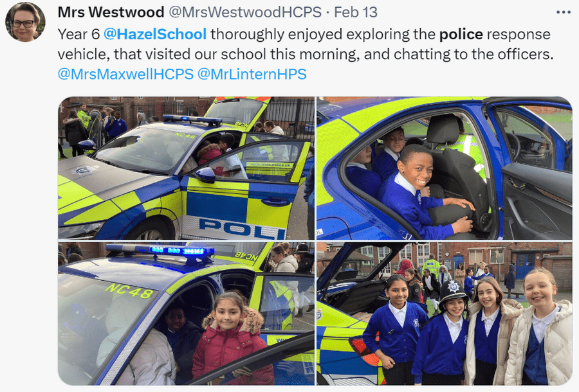Click the POLICE door lettering in the top-left photo
The image size is (579, 392).
click(x=242, y=229)
